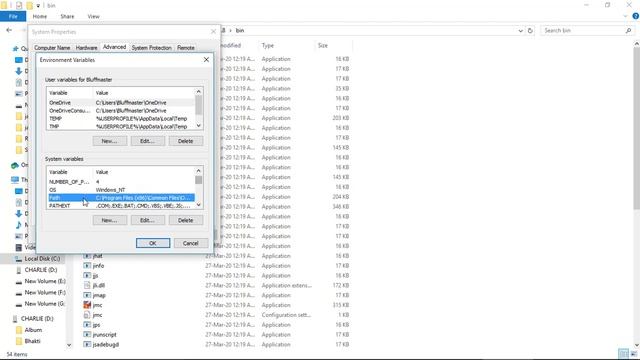This screenshot has width=640, height=360.
Task: Switch to Computer Name tab
Action: pos(52,48)
